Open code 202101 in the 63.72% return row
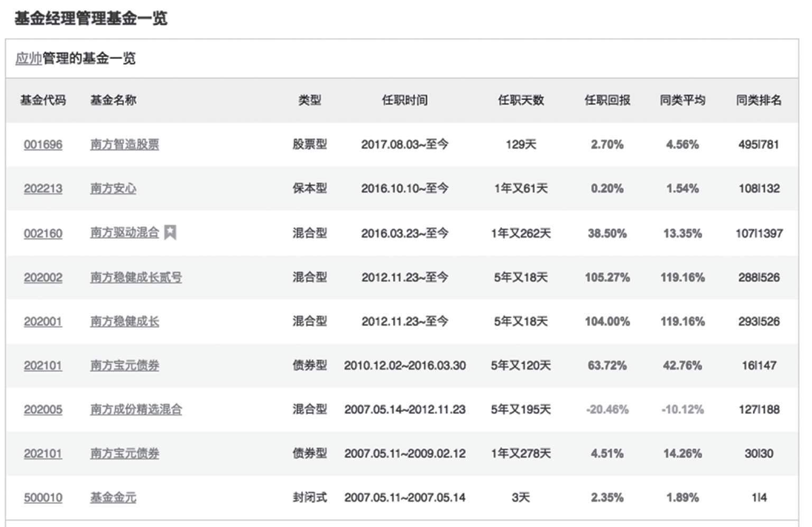The height and width of the screenshot is (527, 812). click(43, 365)
